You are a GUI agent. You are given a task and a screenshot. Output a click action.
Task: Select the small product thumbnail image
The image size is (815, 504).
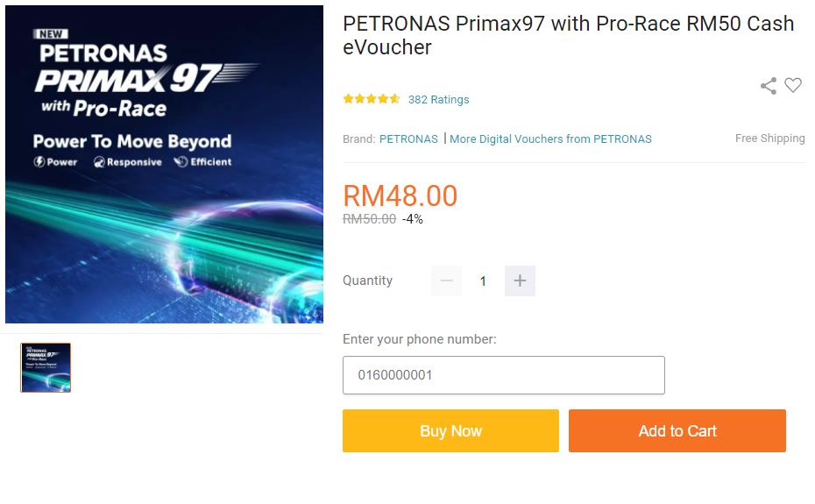pos(46,367)
